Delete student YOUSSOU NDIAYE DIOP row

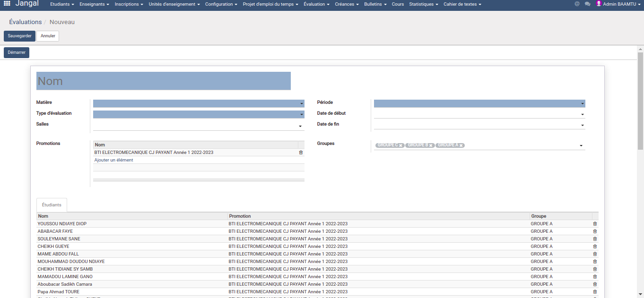pyautogui.click(x=595, y=224)
